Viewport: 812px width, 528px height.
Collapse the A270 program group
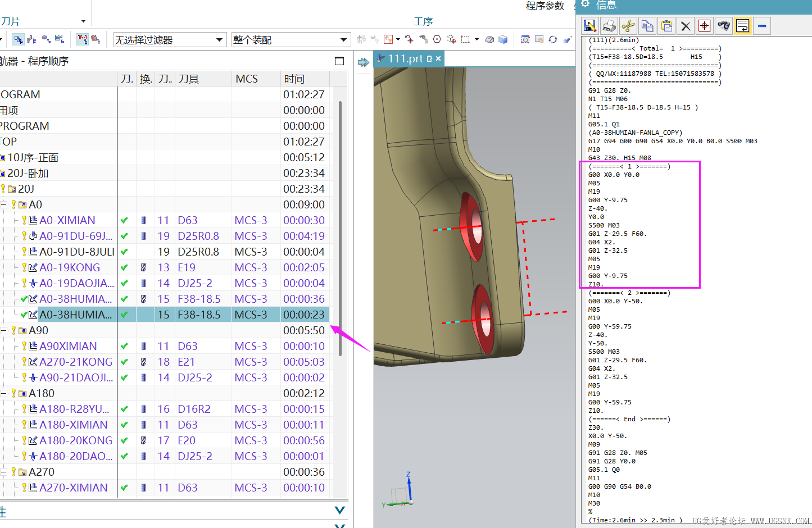pyautogui.click(x=4, y=472)
